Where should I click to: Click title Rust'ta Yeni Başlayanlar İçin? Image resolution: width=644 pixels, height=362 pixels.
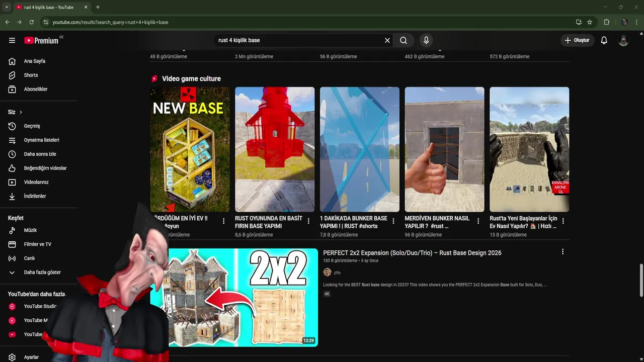(523, 222)
